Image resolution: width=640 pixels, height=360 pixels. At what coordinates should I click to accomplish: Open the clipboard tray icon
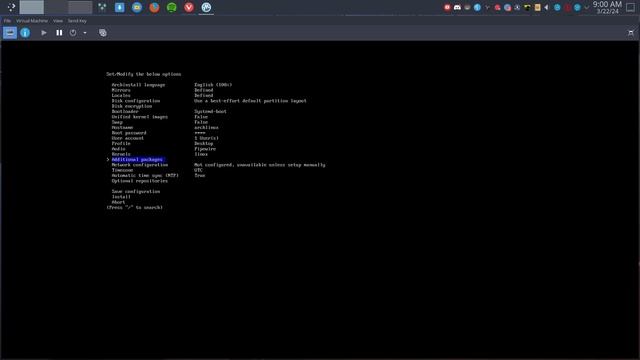tap(537, 7)
